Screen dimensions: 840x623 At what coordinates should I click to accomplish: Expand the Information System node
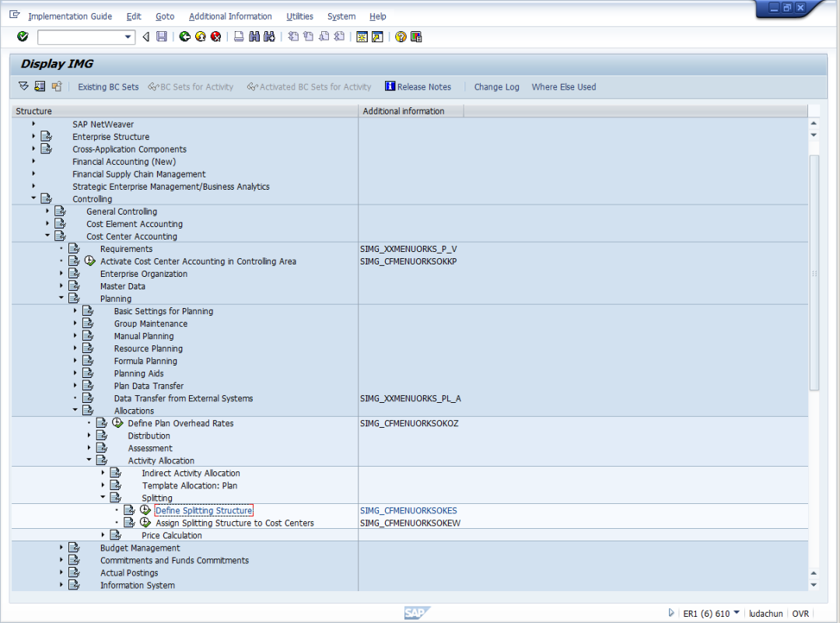tap(61, 584)
